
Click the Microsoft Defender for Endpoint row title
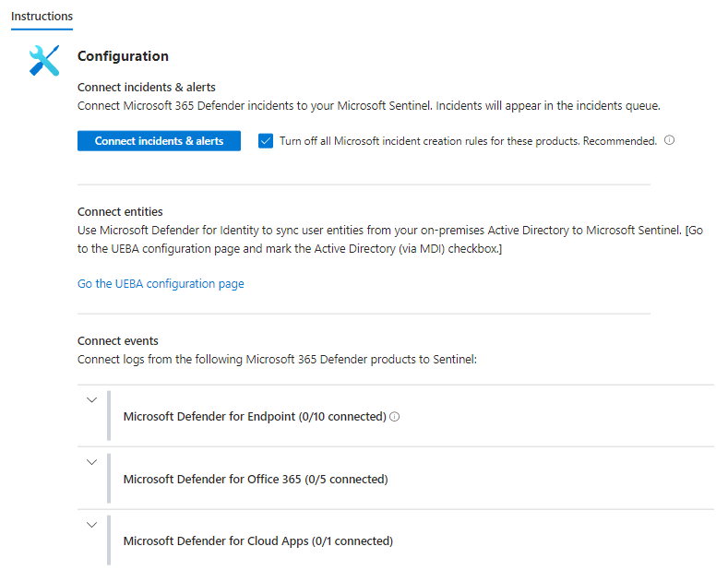(254, 417)
